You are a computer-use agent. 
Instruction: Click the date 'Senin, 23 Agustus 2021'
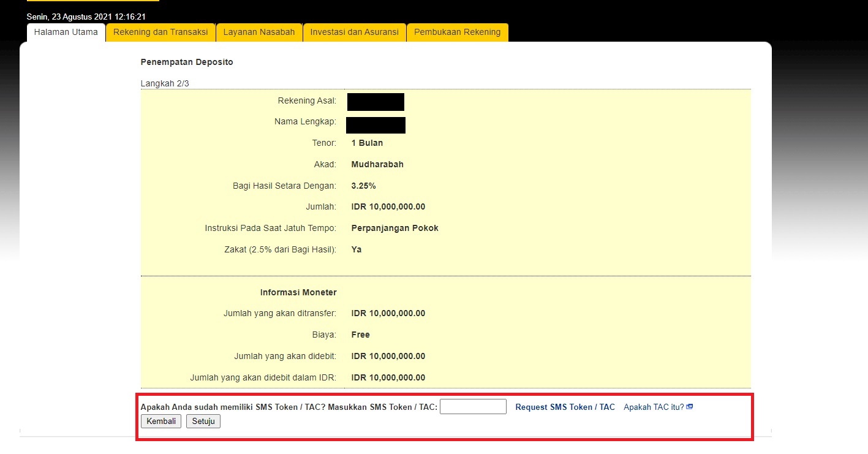(69, 17)
